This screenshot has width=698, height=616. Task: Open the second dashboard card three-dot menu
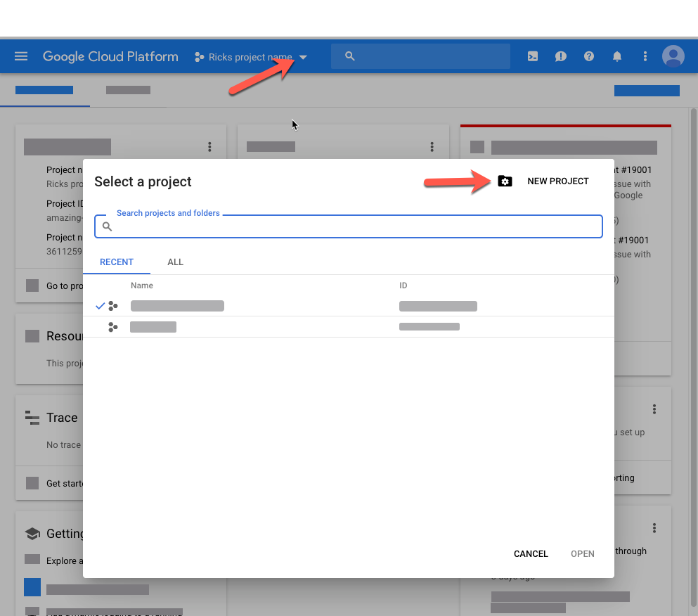pyautogui.click(x=432, y=146)
